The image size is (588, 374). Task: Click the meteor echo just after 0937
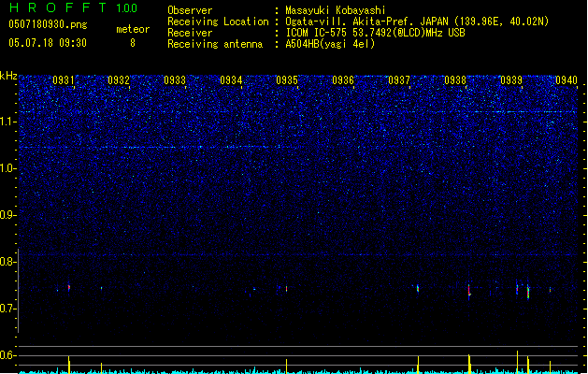click(x=418, y=289)
